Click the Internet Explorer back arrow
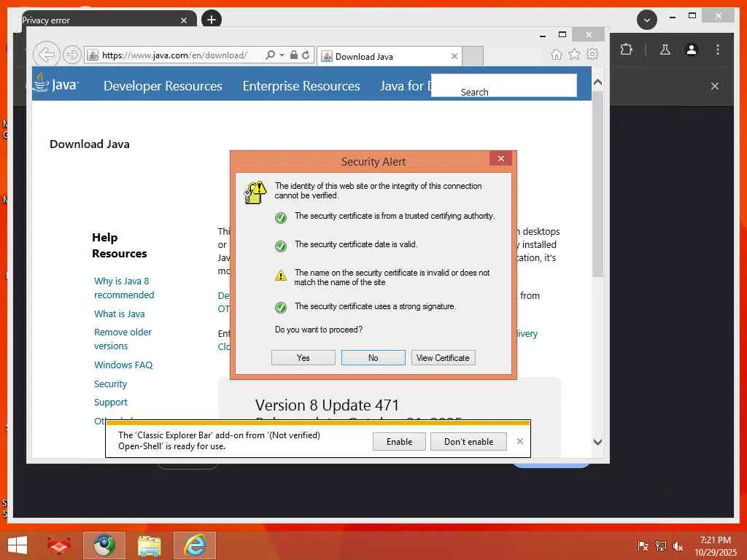The width and height of the screenshot is (747, 560). coord(46,55)
